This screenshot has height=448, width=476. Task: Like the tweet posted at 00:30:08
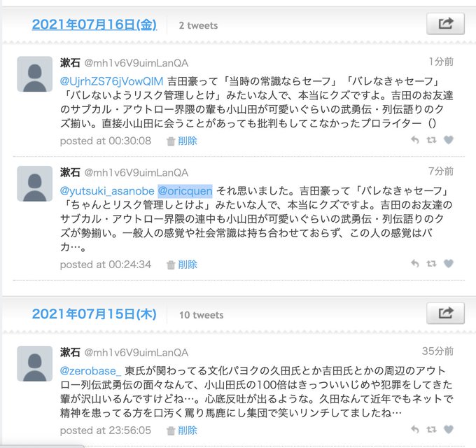[x=449, y=140]
